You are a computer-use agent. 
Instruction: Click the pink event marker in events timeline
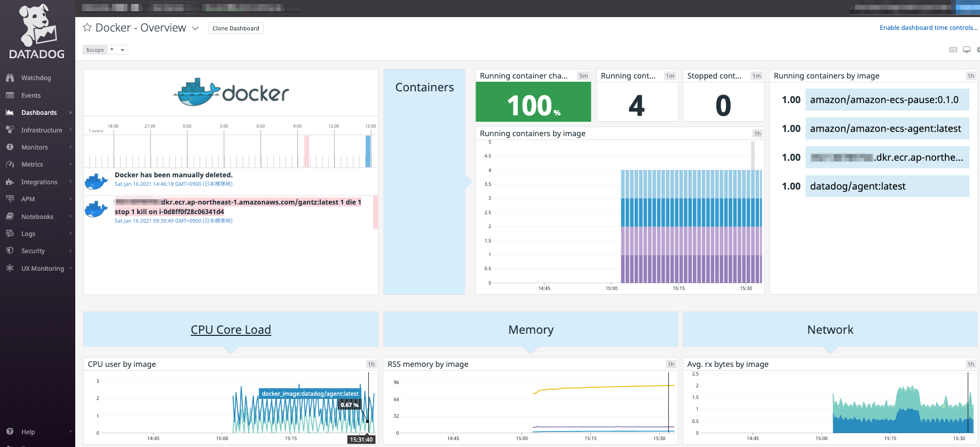[306, 151]
